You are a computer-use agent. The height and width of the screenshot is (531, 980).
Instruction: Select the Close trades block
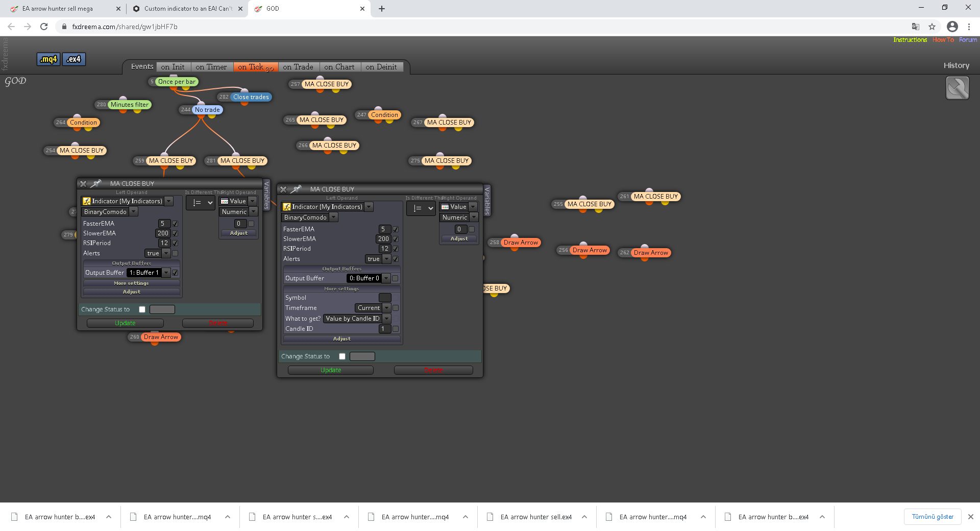[251, 97]
